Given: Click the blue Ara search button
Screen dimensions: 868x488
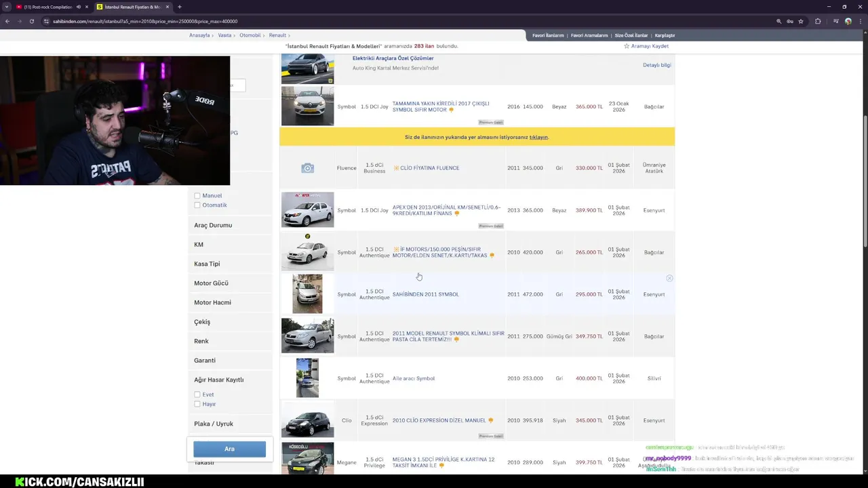Looking at the screenshot, I should pyautogui.click(x=229, y=449).
